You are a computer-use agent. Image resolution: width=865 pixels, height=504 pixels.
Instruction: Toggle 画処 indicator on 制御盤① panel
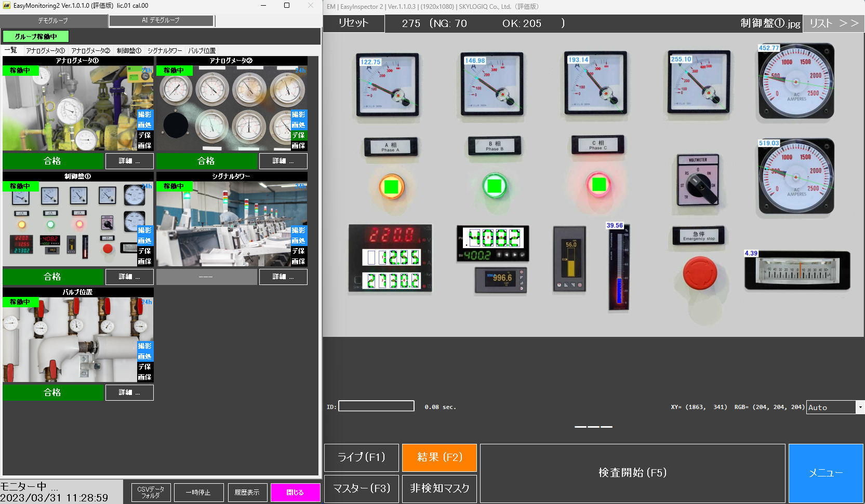(145, 241)
